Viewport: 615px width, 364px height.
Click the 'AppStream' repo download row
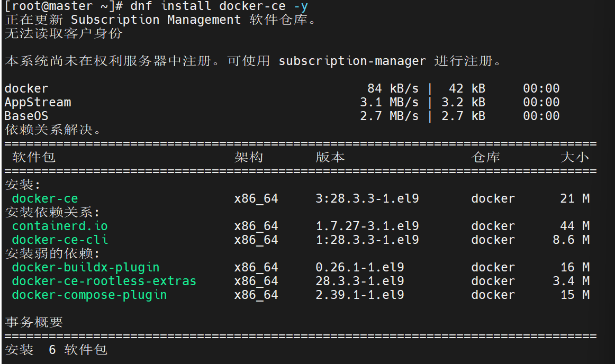(x=282, y=103)
